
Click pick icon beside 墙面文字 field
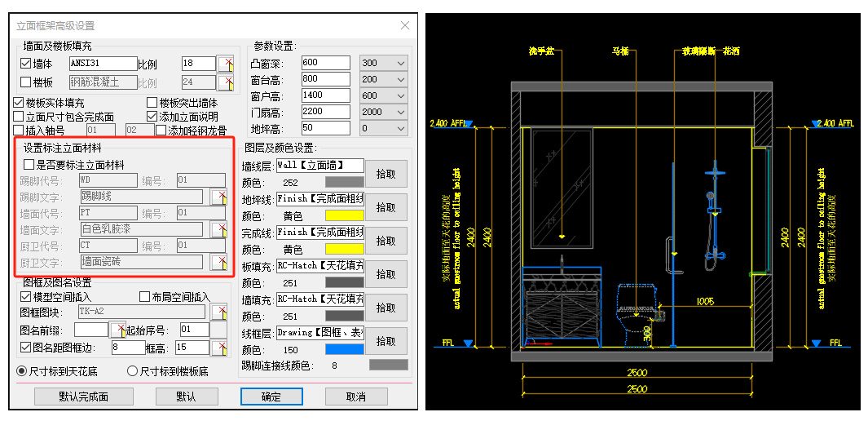coord(219,229)
